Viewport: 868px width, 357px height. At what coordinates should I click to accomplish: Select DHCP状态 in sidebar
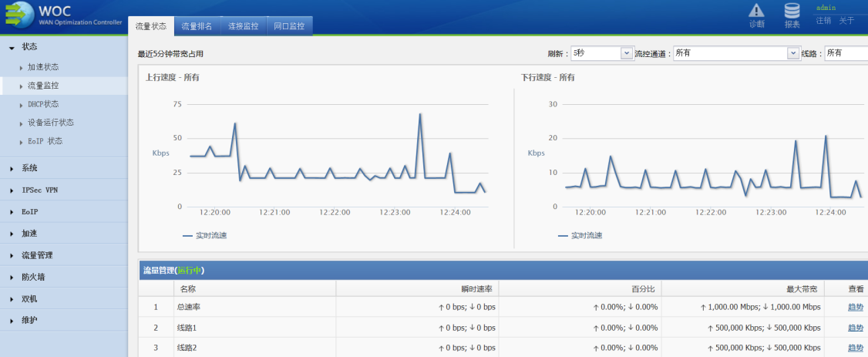click(43, 104)
